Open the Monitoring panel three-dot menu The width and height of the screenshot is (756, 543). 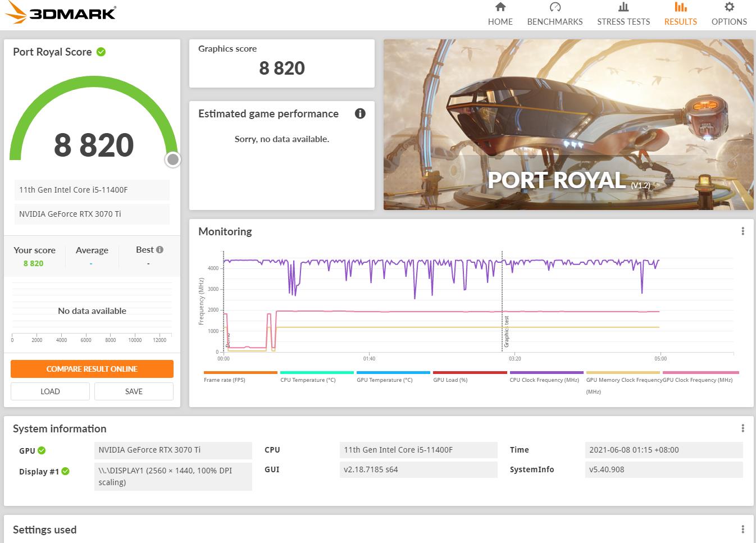[x=743, y=231]
